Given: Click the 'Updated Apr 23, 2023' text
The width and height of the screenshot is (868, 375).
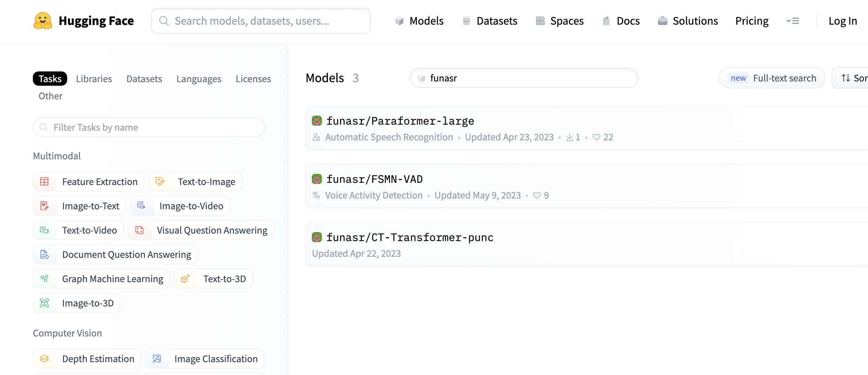Looking at the screenshot, I should click(509, 137).
